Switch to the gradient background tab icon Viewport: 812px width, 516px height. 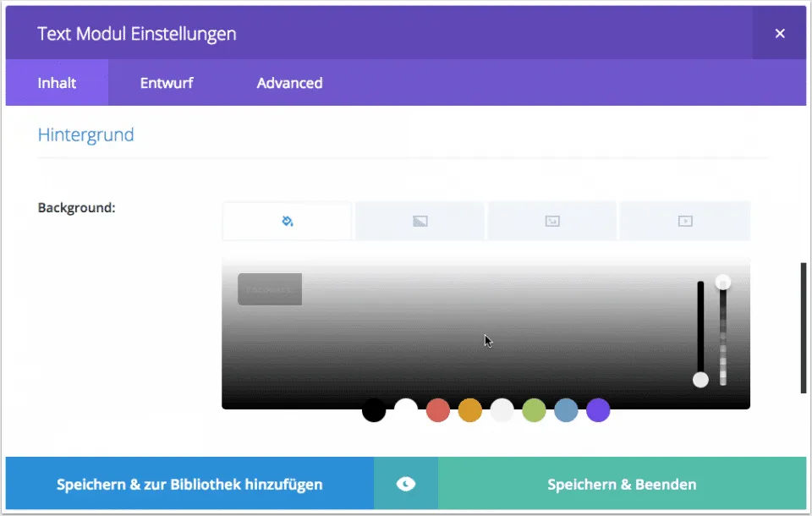(420, 222)
